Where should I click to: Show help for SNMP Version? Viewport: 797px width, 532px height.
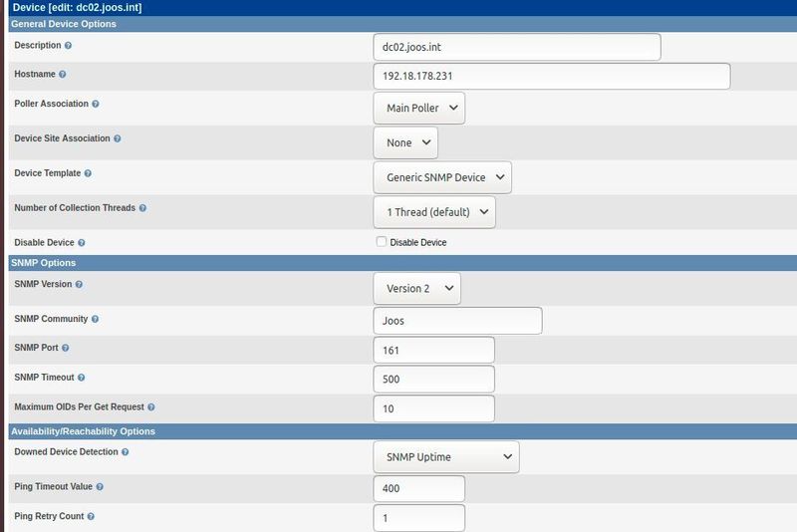pos(79,285)
